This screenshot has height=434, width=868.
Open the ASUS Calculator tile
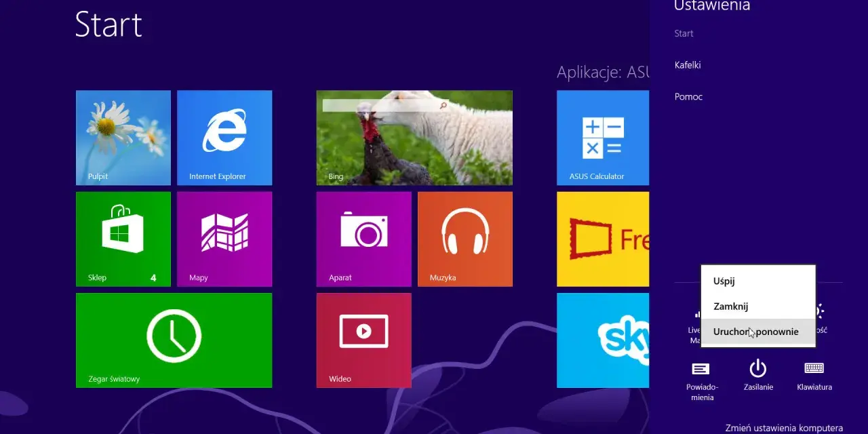(603, 138)
